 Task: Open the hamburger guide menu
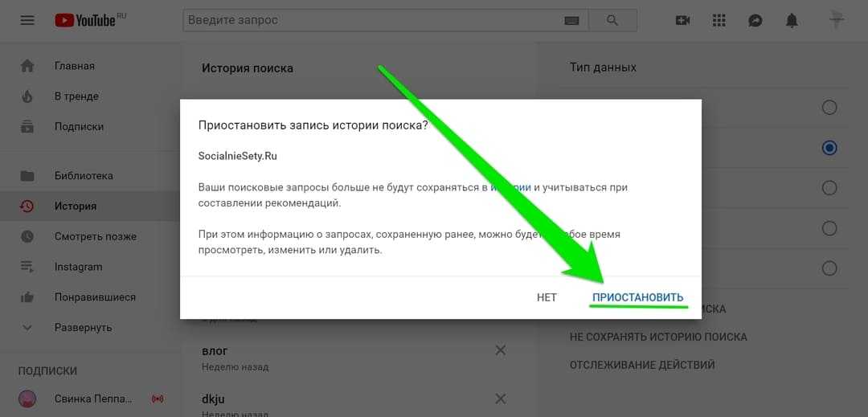[27, 20]
